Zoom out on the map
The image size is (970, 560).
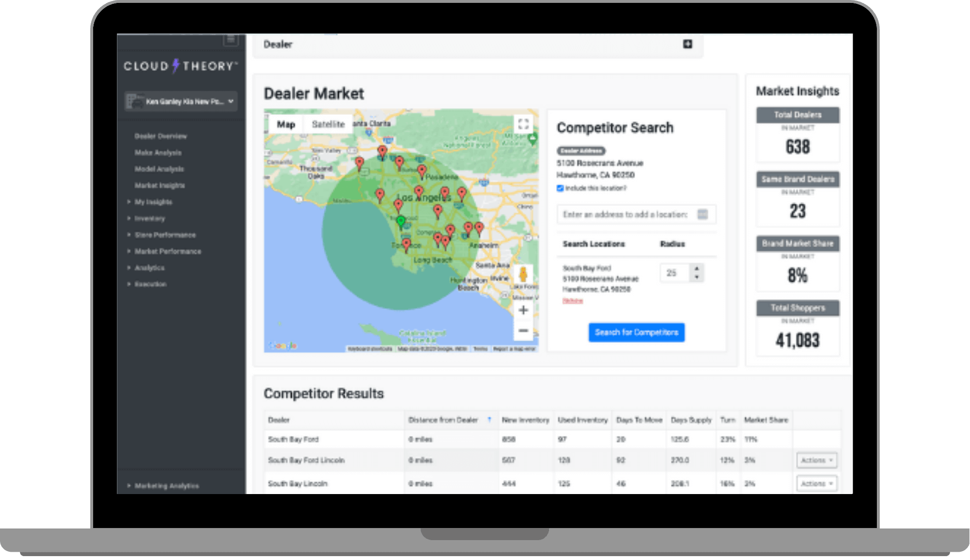[x=523, y=331]
